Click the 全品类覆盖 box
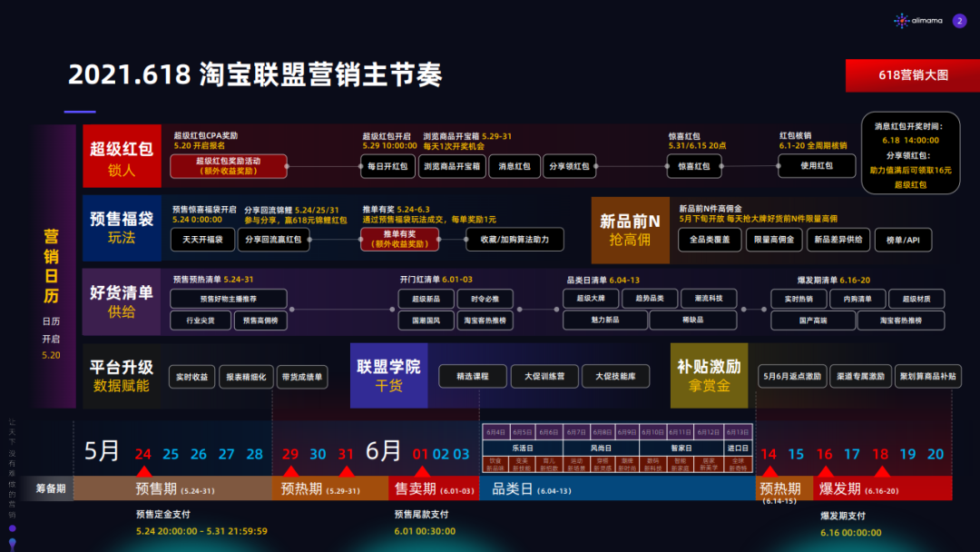The width and height of the screenshot is (980, 552). tap(710, 240)
